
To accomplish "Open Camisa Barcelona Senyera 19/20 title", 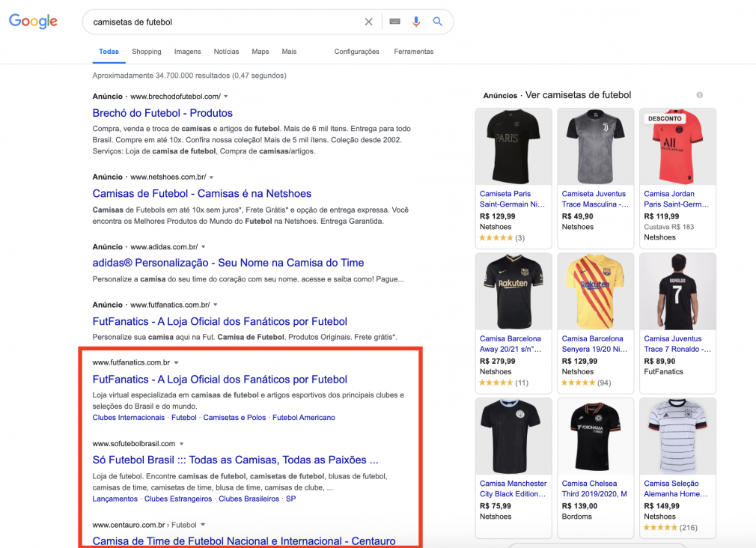I will 594,344.
